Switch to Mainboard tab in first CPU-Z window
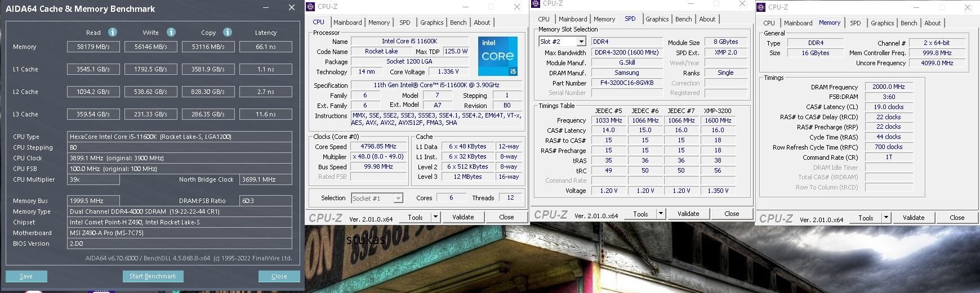 click(x=348, y=22)
